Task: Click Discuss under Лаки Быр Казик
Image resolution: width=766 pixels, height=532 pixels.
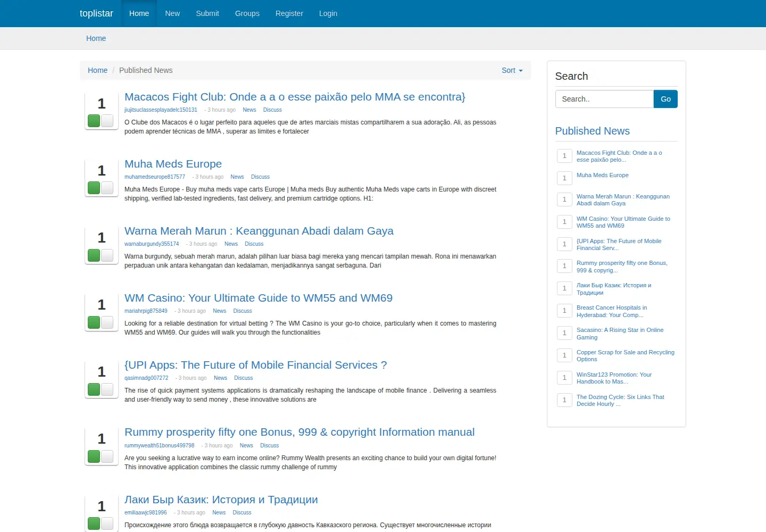Action: tap(242, 512)
